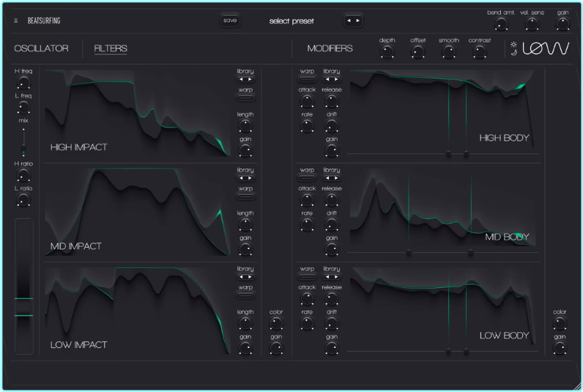The image size is (583, 392).
Task: Click the bend amt. knob
Action: click(x=501, y=24)
